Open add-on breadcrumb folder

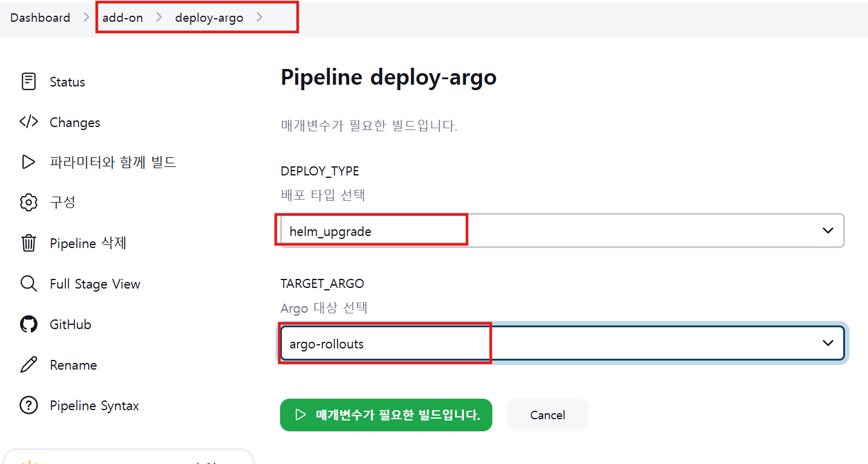[123, 18]
